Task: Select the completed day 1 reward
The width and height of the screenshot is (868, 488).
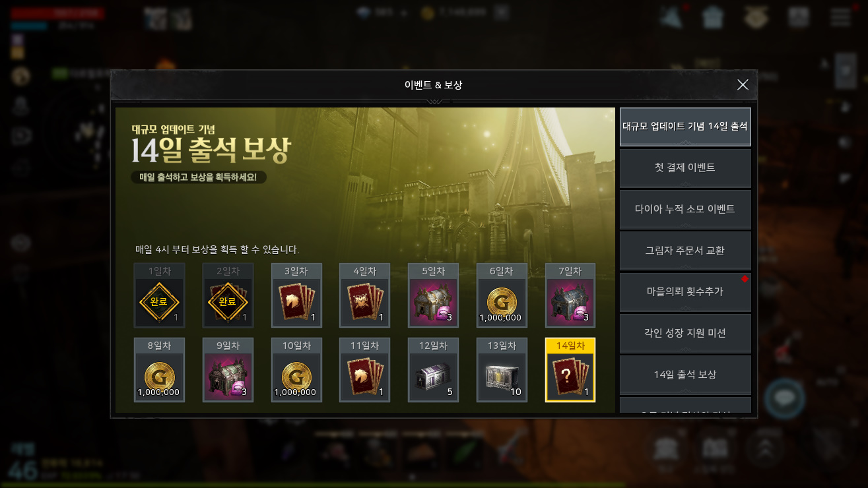Action: pos(159,295)
